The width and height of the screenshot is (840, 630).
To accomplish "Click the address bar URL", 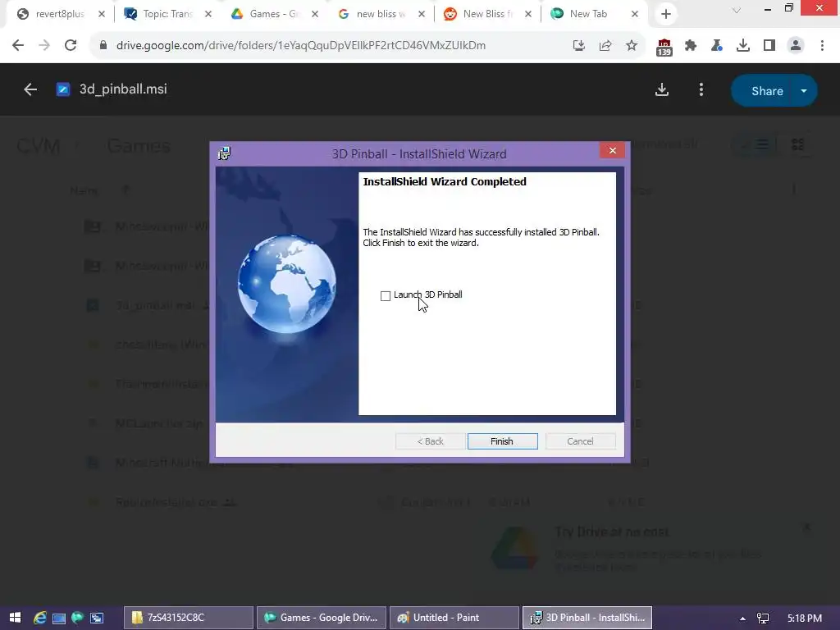I will (301, 46).
